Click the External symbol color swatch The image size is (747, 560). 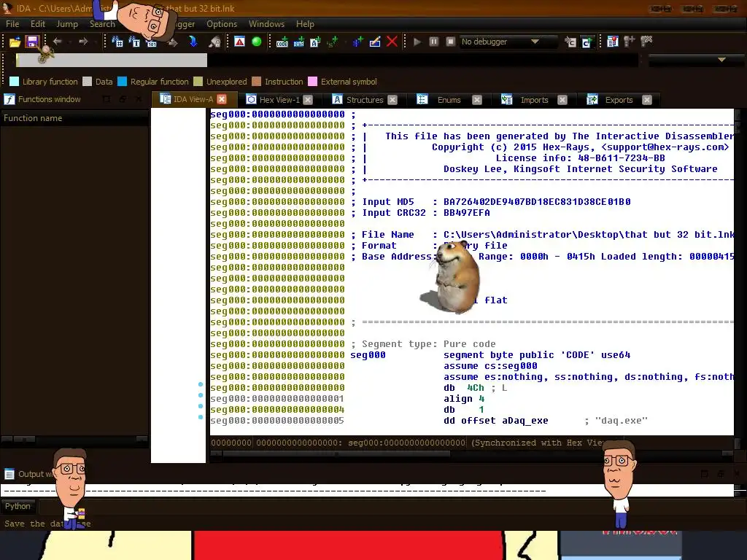312,82
